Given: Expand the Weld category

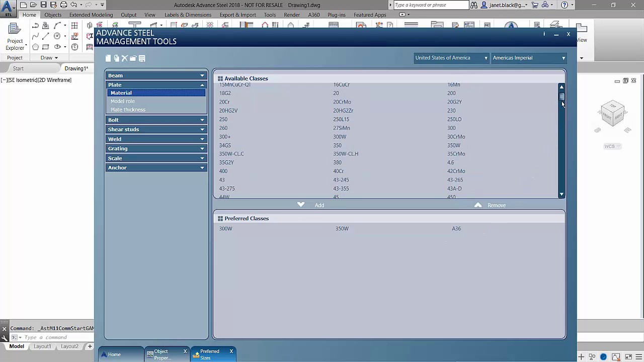Looking at the screenshot, I should pos(156,139).
